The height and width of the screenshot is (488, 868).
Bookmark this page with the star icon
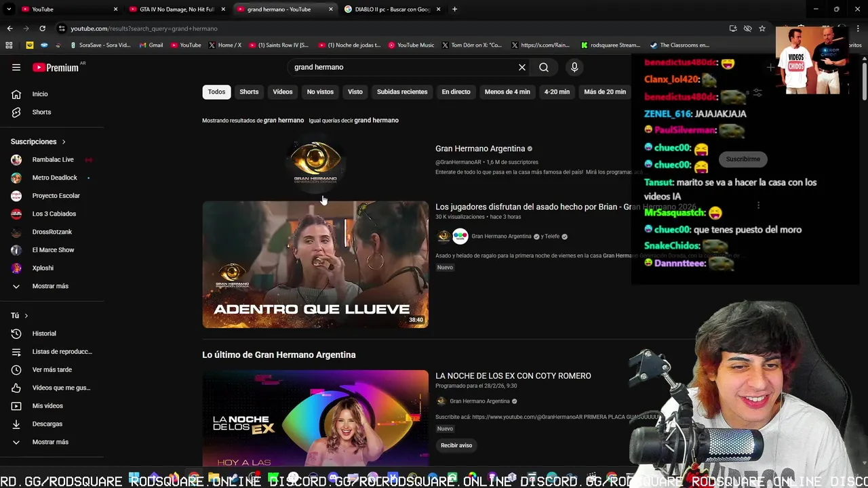coord(762,28)
